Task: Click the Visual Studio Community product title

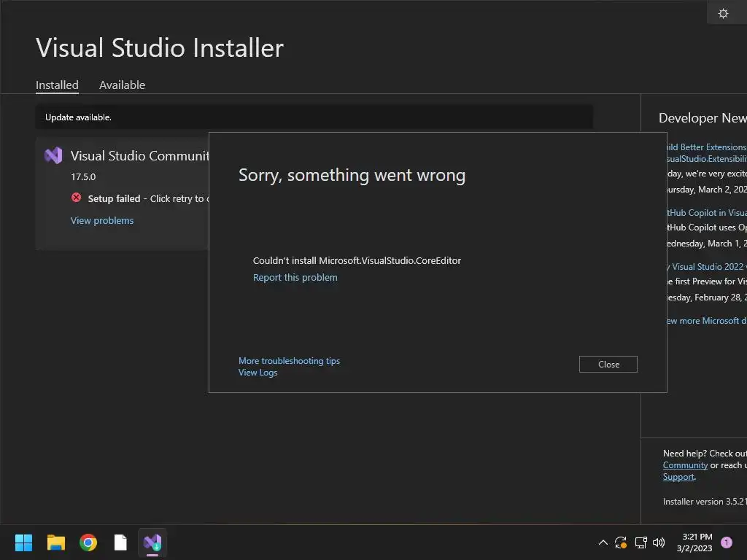Action: coord(140,156)
